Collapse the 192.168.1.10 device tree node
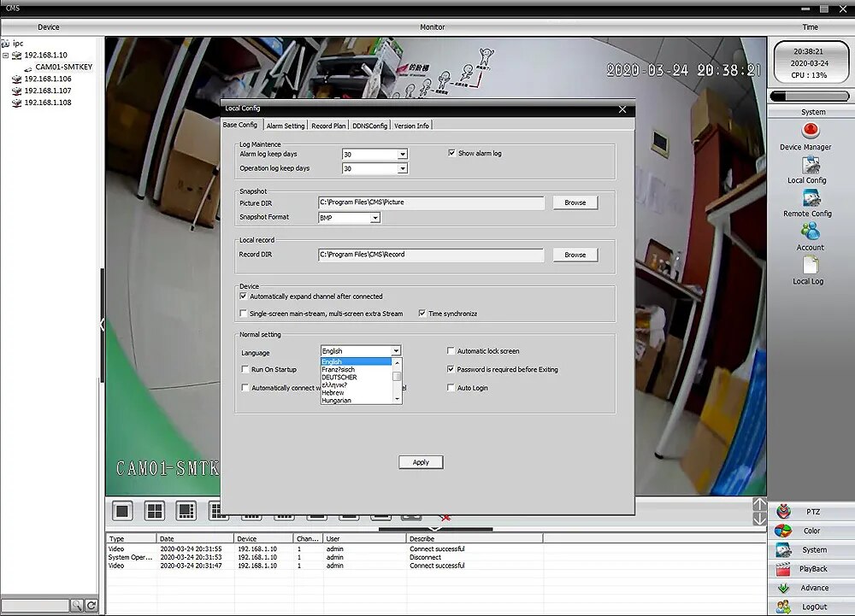This screenshot has height=616, width=855. point(5,55)
